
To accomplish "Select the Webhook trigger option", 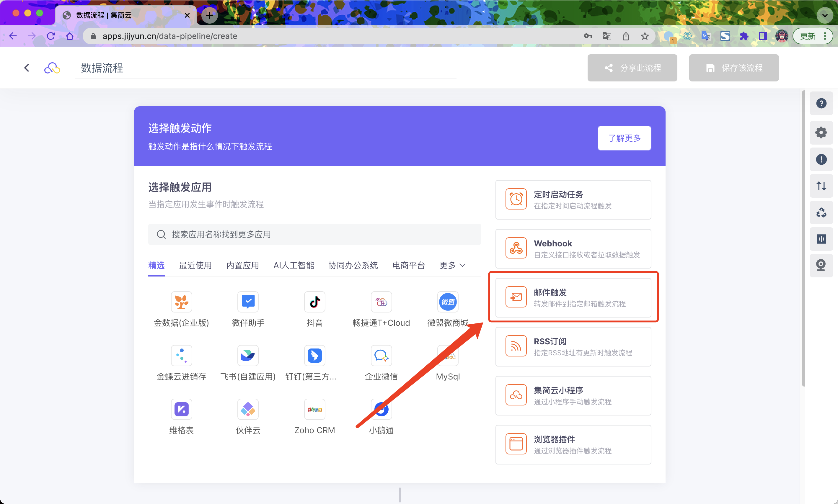I will 573,248.
